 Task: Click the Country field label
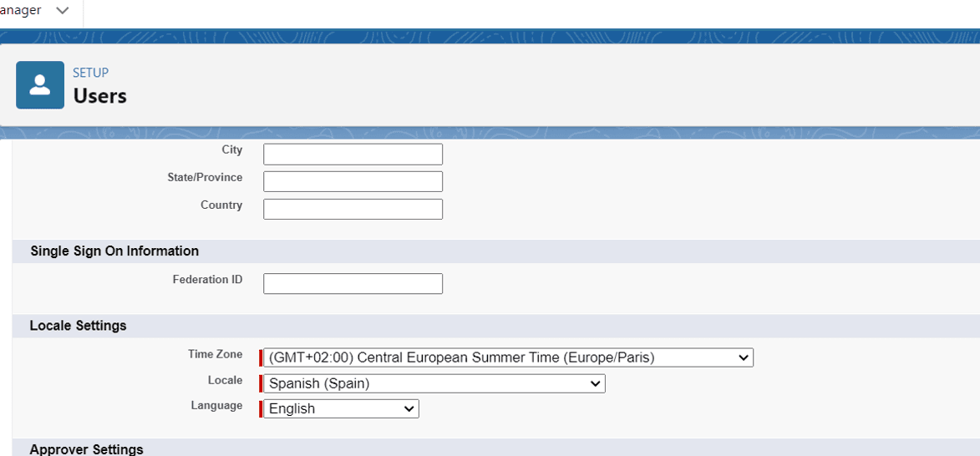click(221, 205)
